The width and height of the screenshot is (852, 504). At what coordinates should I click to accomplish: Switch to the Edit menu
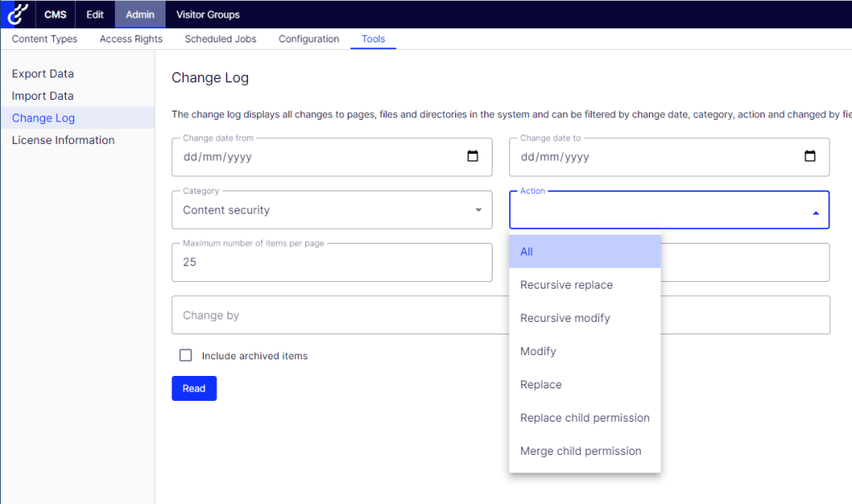coord(95,14)
